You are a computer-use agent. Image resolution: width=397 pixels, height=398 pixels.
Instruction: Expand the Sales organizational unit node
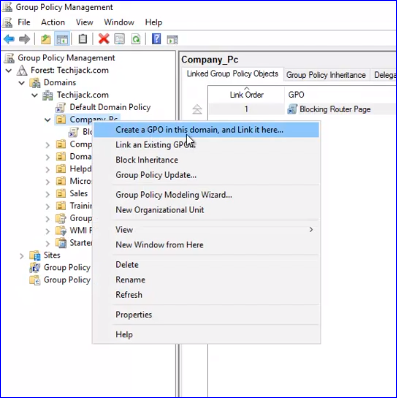48,194
